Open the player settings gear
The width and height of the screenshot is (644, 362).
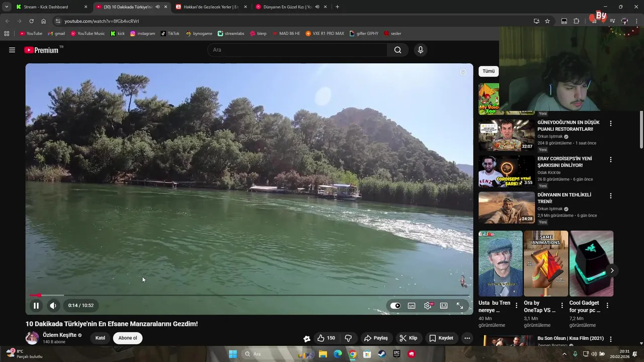click(428, 306)
